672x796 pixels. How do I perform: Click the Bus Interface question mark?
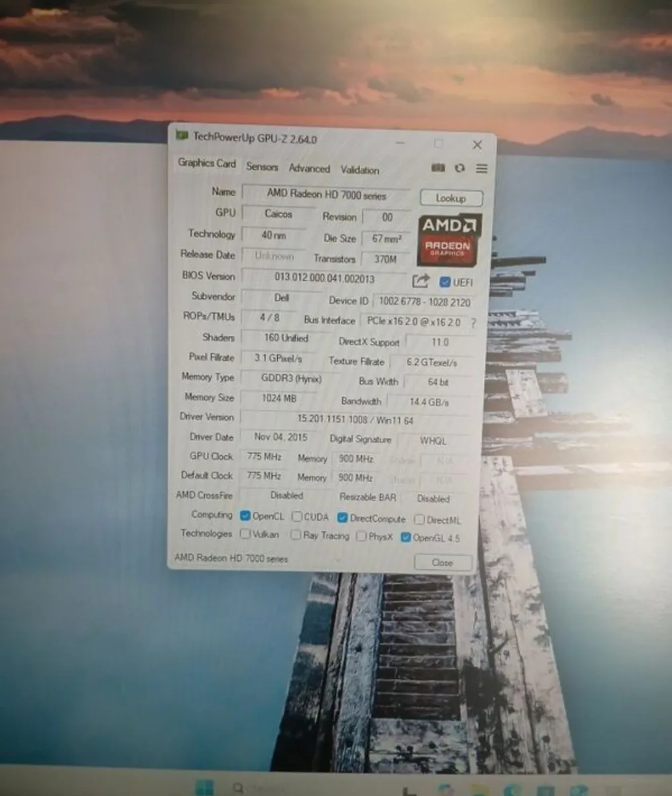click(x=473, y=322)
